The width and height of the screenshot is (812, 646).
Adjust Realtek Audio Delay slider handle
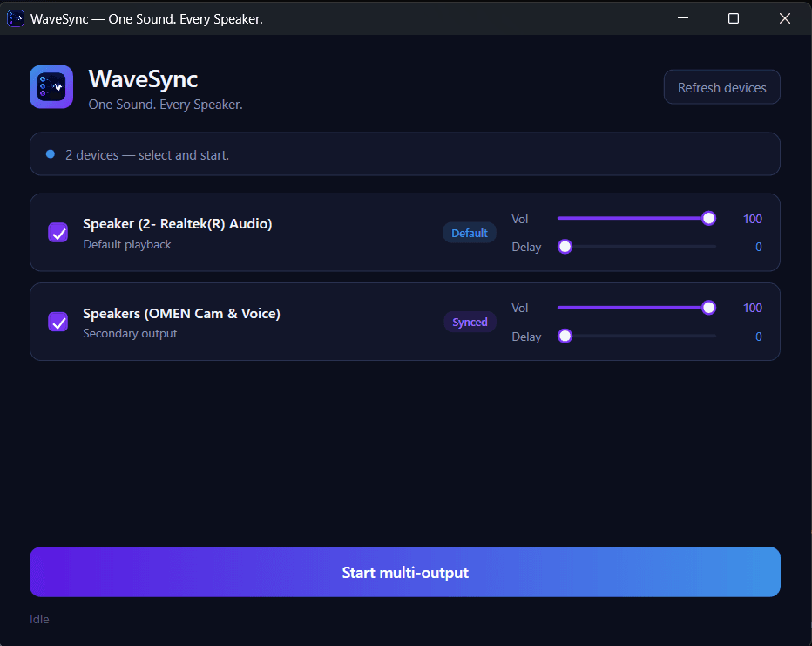[565, 247]
